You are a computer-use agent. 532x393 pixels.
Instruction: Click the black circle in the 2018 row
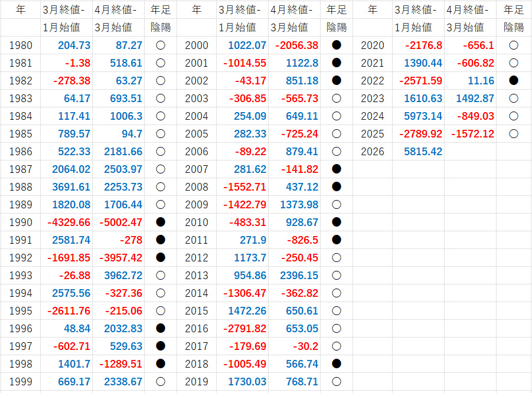(x=337, y=364)
